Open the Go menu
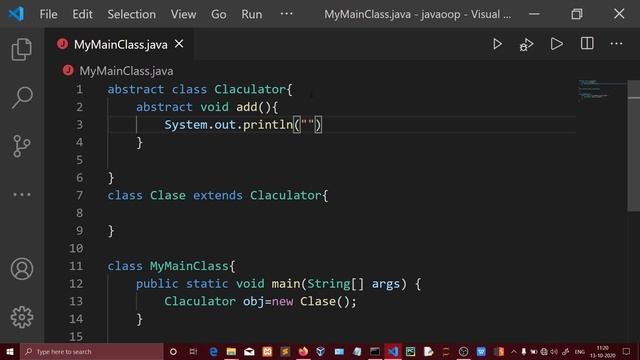640x360 pixels. (x=219, y=14)
